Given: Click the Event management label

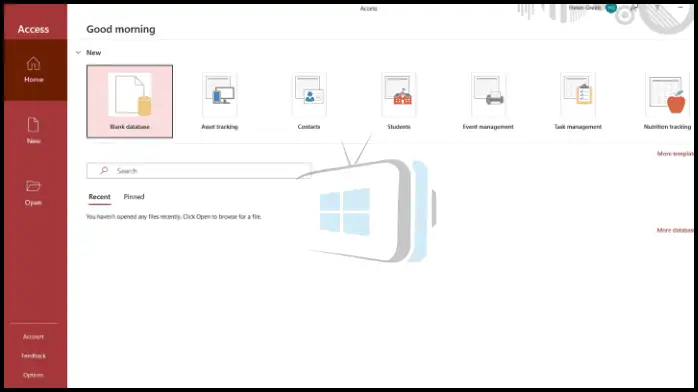Looking at the screenshot, I should [x=488, y=127].
